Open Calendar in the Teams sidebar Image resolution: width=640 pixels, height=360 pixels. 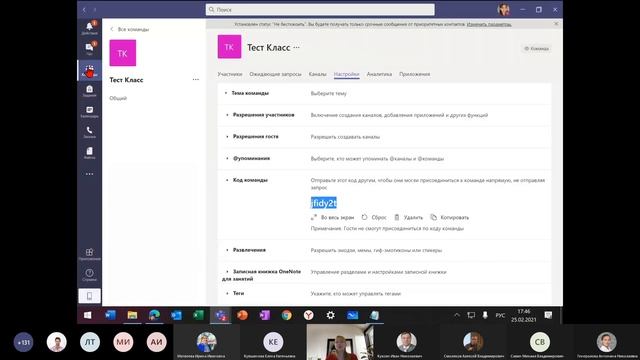coord(89,111)
